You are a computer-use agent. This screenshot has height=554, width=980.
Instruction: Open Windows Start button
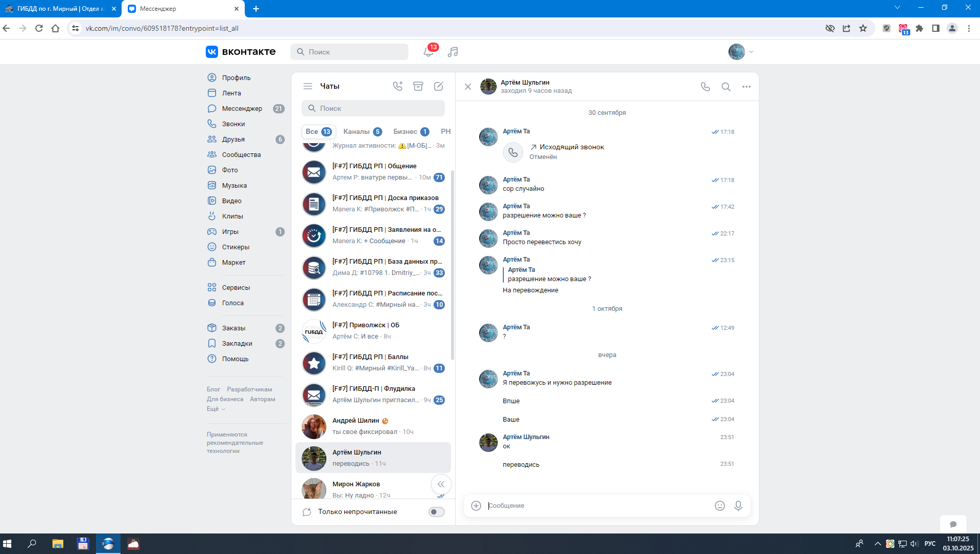click(x=7, y=544)
